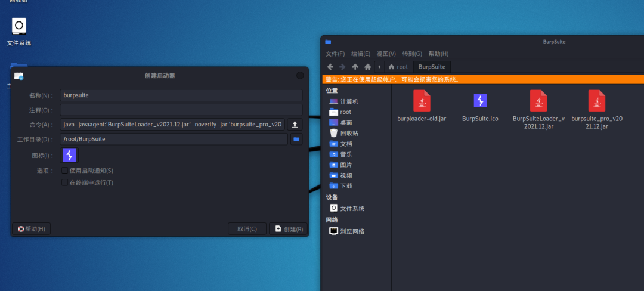
Task: Click 创建(R) create button
Action: click(x=289, y=229)
